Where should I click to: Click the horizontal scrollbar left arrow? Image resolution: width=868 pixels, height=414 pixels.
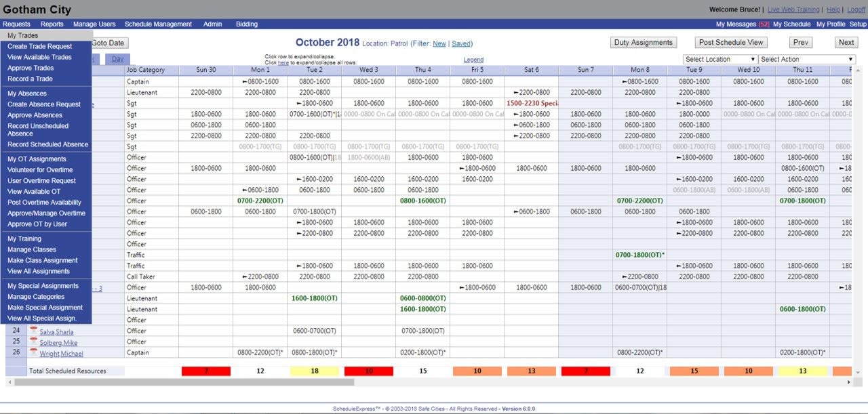[9, 382]
